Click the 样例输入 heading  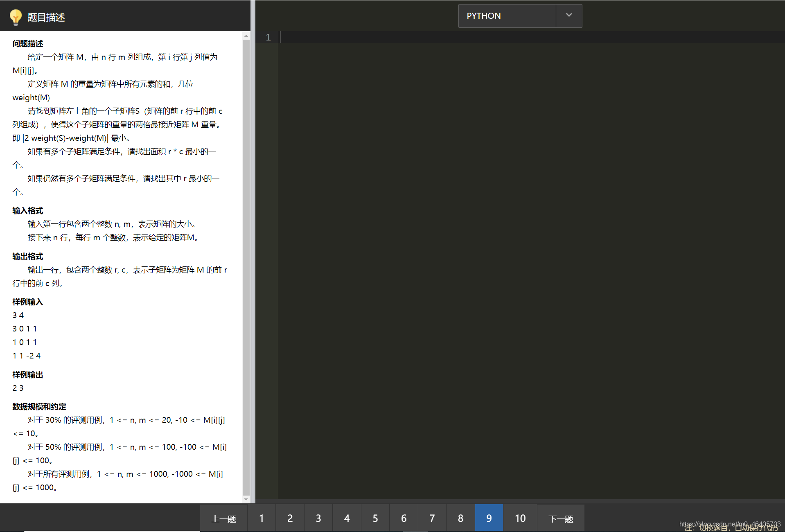pos(28,302)
